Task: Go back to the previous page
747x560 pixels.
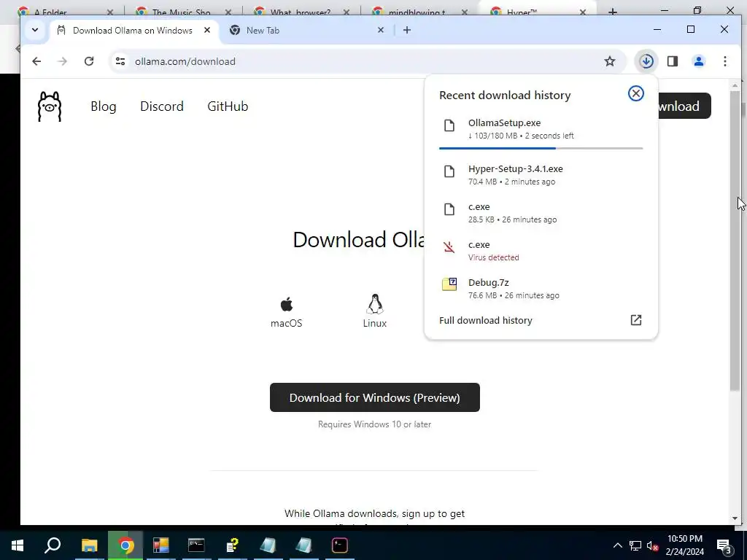Action: click(x=36, y=61)
